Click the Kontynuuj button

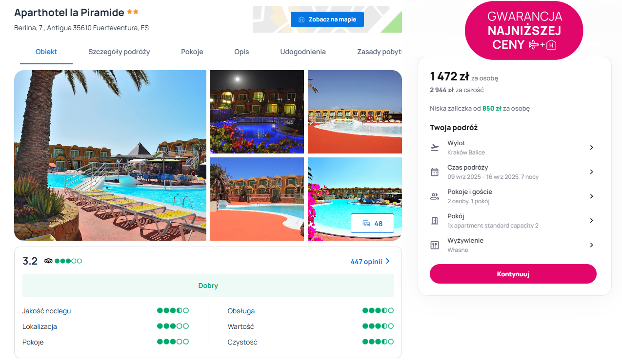(x=513, y=274)
